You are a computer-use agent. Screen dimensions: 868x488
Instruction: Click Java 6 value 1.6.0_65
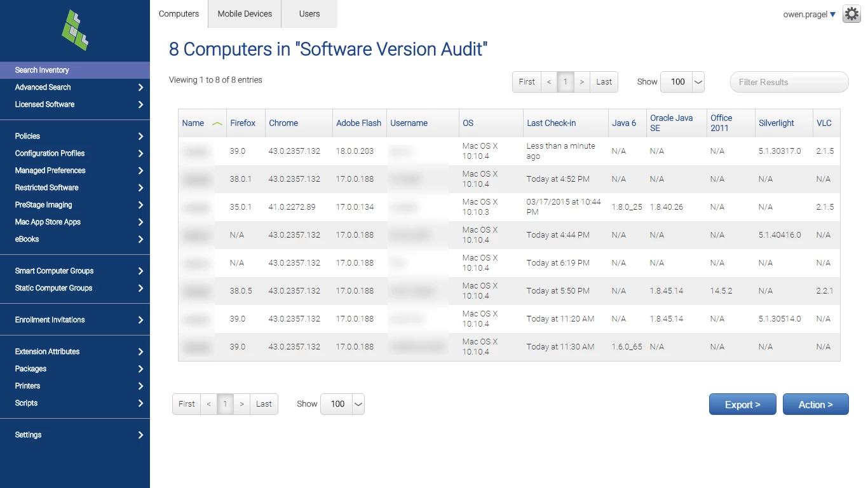pos(627,347)
